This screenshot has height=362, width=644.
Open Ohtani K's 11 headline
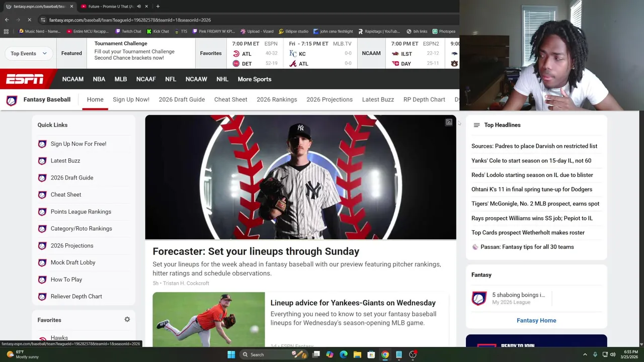532,190
